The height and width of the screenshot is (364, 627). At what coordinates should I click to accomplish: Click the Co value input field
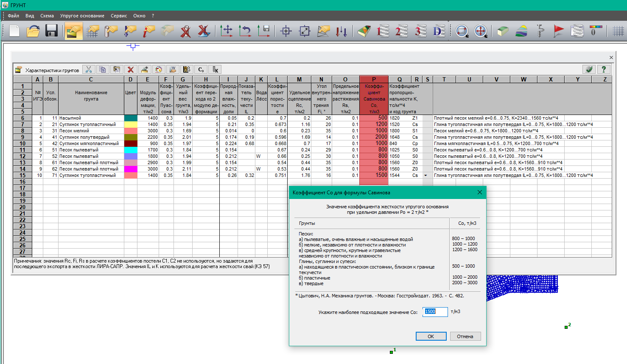pyautogui.click(x=435, y=312)
